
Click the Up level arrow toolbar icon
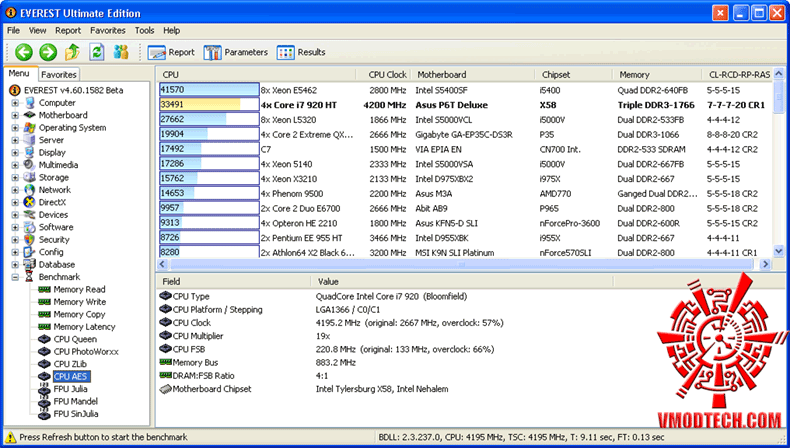tap(72, 52)
